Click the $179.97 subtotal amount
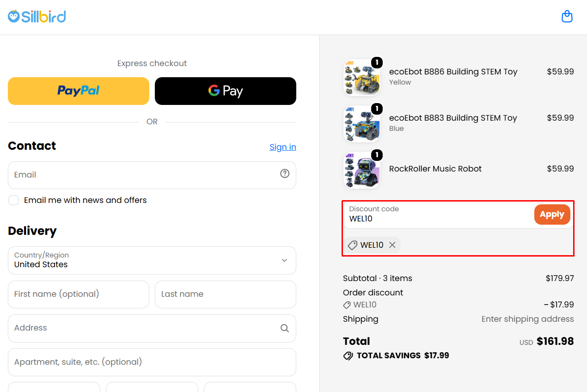This screenshot has width=587, height=392. click(560, 278)
